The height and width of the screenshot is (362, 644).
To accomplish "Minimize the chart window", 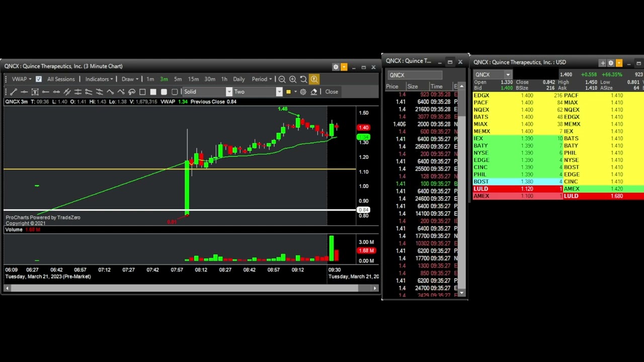I will (354, 67).
